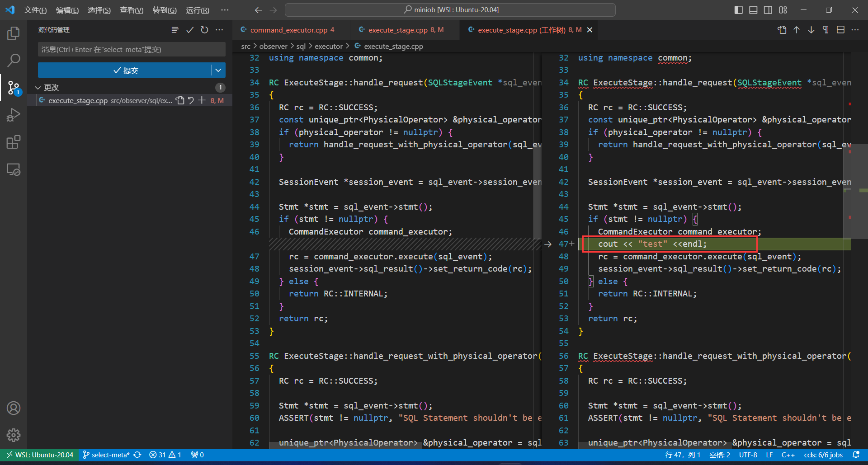
Task: Open overflow menu ellipsis in menu bar
Action: 225,10
